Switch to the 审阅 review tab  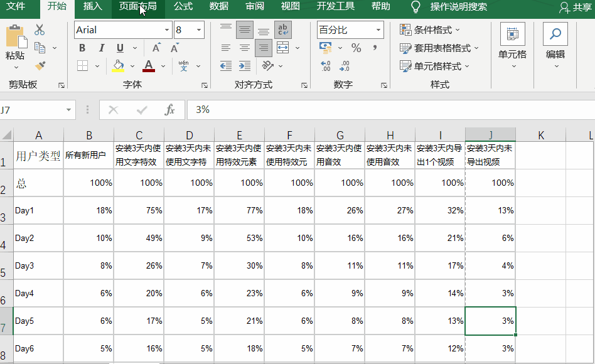[x=255, y=6]
